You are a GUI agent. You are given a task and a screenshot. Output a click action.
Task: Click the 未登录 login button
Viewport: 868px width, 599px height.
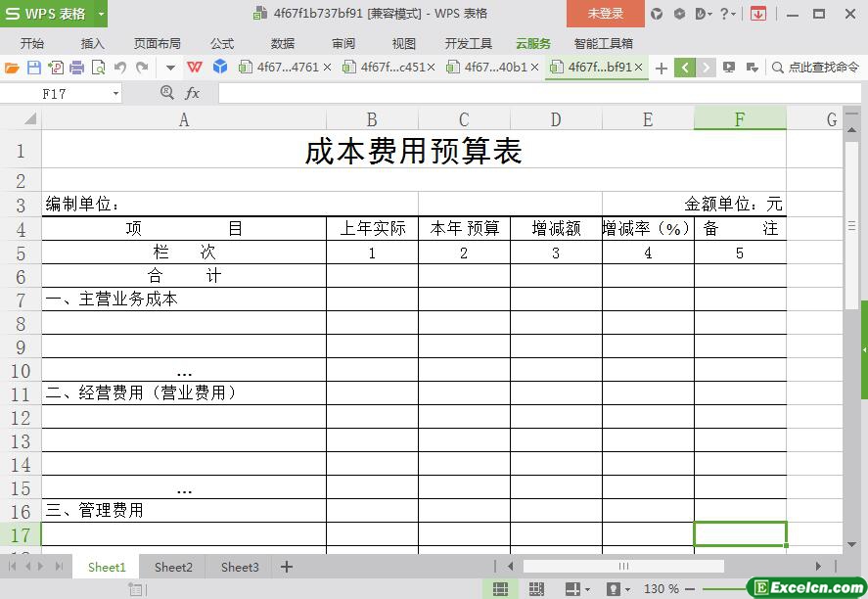tap(605, 14)
